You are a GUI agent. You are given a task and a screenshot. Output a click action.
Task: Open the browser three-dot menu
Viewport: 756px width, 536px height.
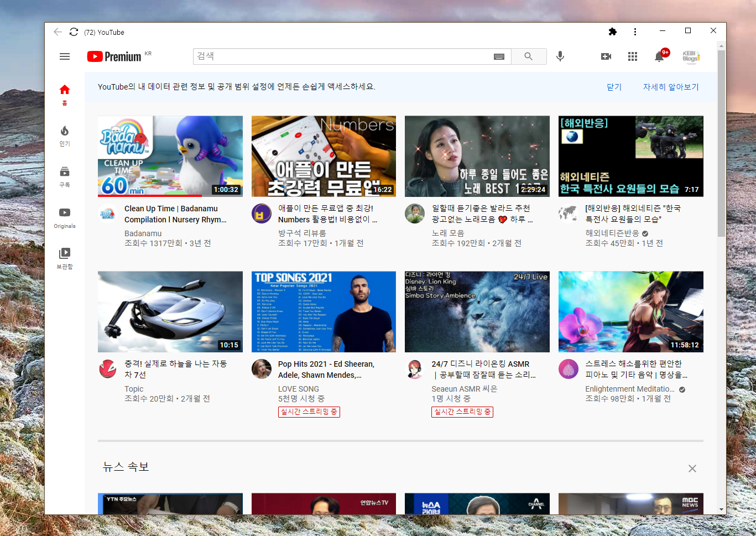635,32
